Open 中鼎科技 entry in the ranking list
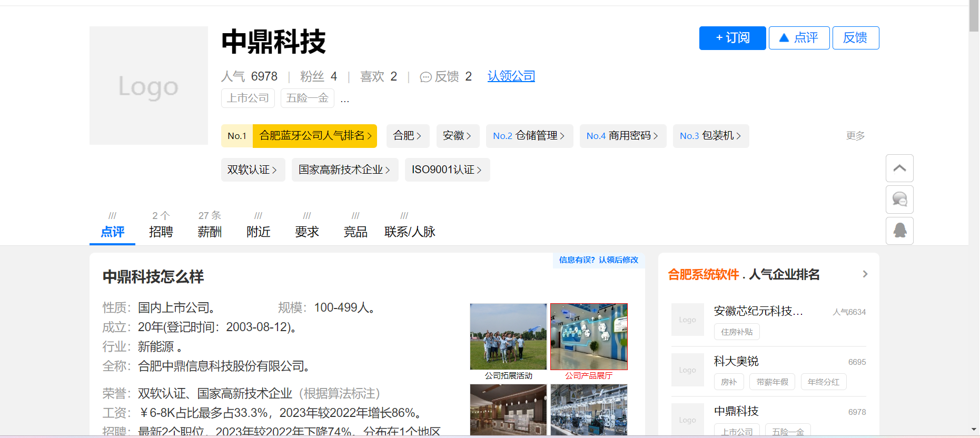 (736, 411)
